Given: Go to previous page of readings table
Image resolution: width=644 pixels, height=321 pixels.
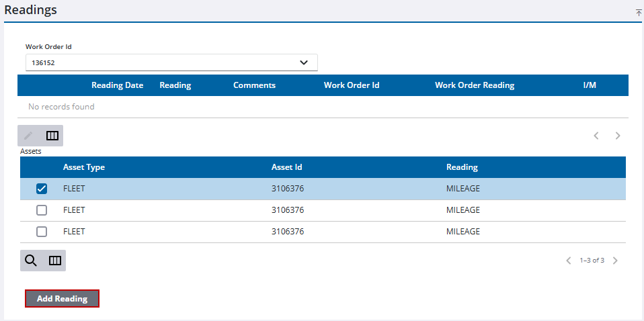Looking at the screenshot, I should pyautogui.click(x=596, y=136).
